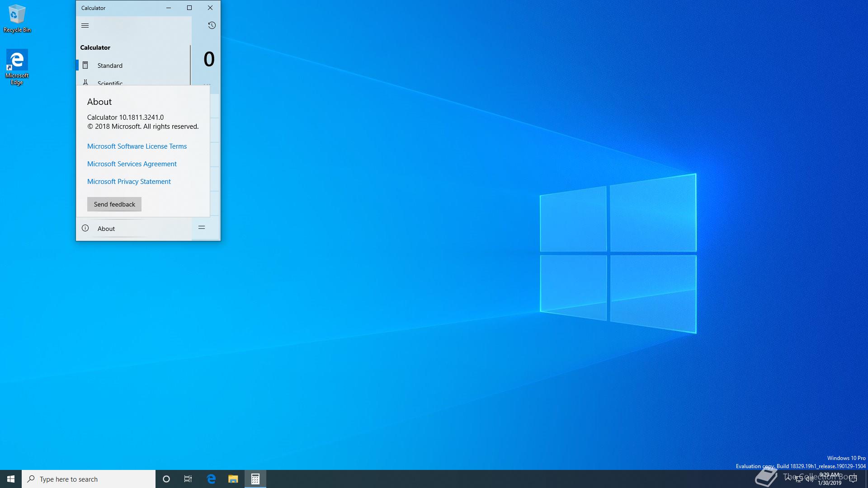Click the navigation pane scrollbar
Viewport: 868px width, 488px height.
pos(190,65)
